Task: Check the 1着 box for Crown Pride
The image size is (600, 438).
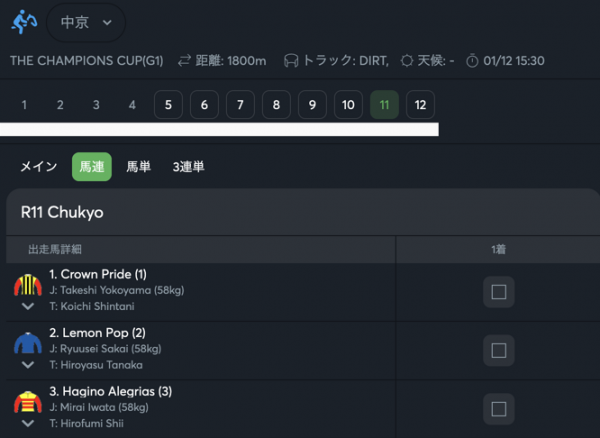Action: [x=499, y=292]
